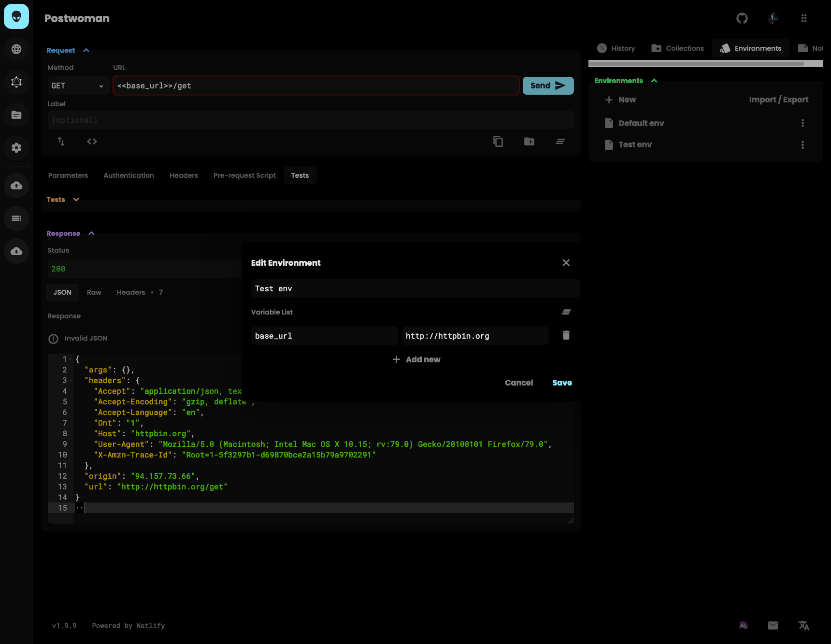Open the header more options dots menu
831x644 pixels.
coord(804,18)
